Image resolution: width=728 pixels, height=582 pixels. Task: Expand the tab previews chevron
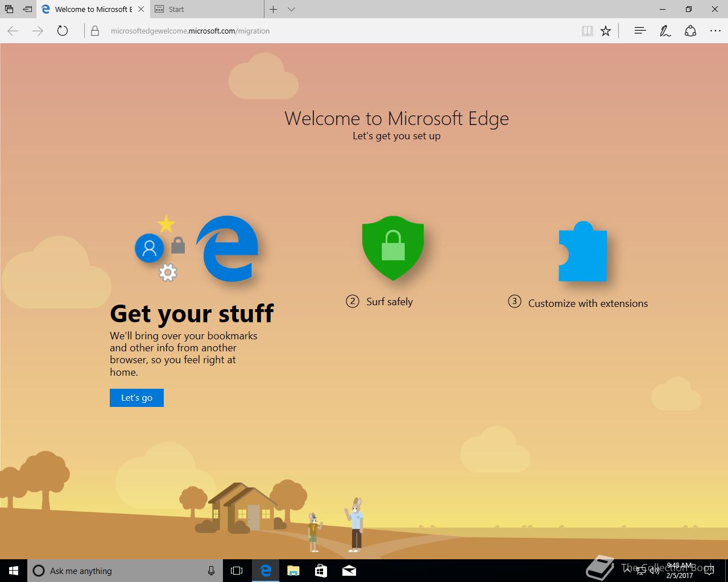(291, 9)
